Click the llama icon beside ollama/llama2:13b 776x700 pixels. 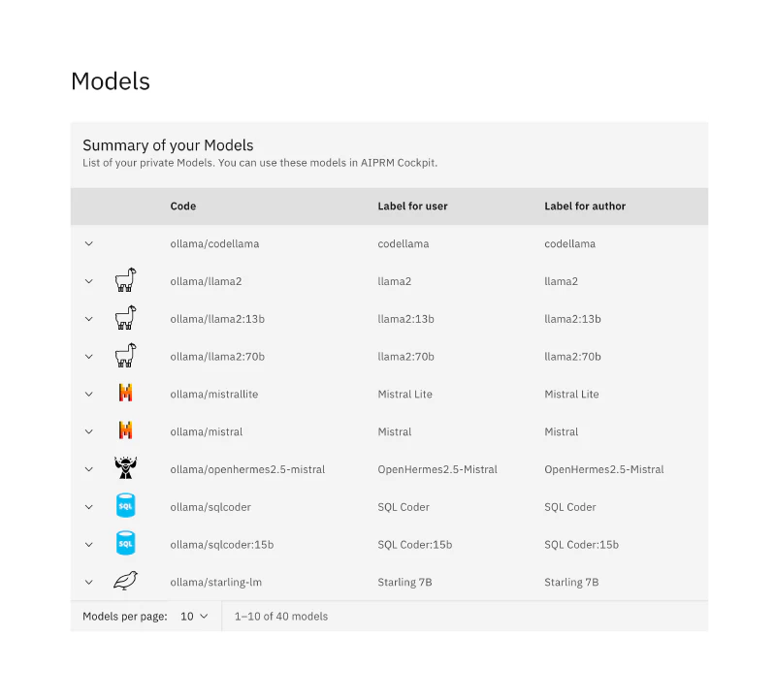click(x=126, y=318)
